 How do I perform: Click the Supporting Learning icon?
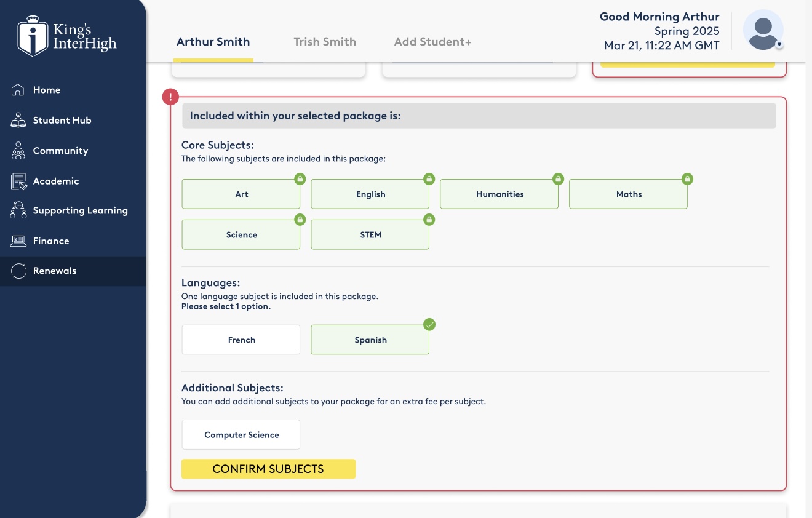click(18, 210)
